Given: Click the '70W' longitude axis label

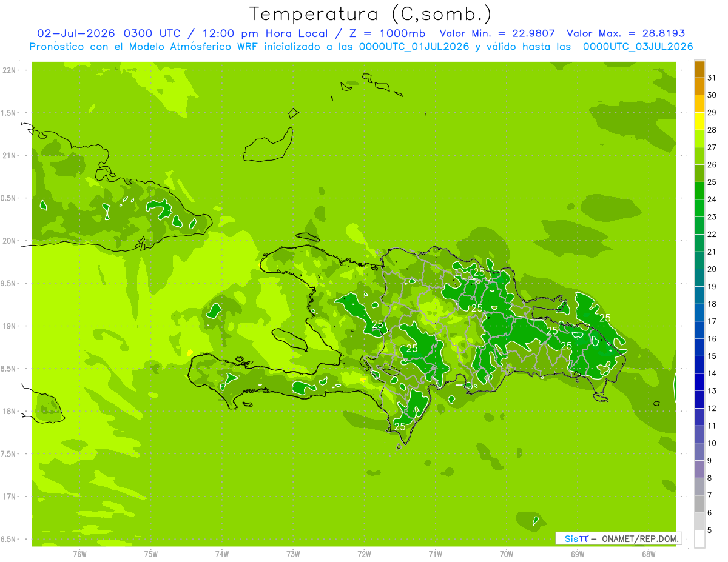Looking at the screenshot, I should click(x=506, y=554).
